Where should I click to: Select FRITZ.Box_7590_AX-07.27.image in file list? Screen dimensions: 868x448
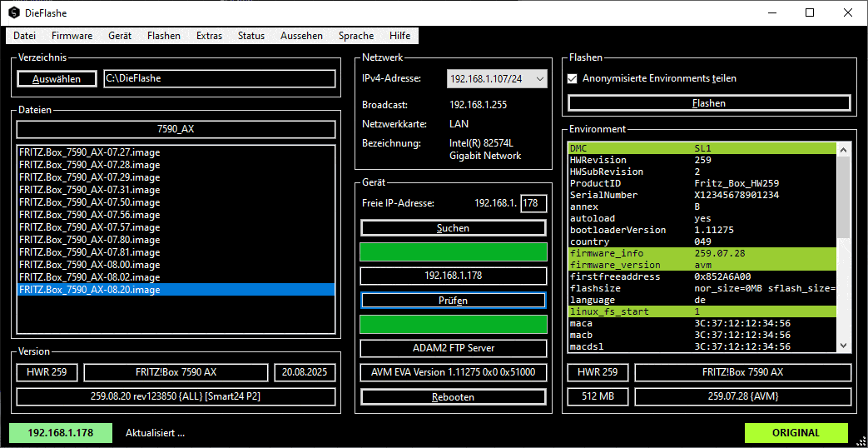pos(90,152)
